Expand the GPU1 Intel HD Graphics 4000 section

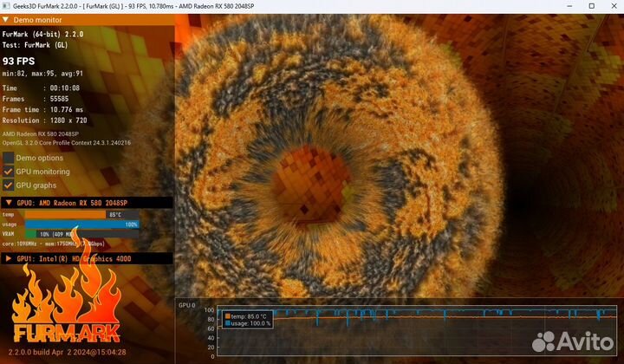click(9, 258)
